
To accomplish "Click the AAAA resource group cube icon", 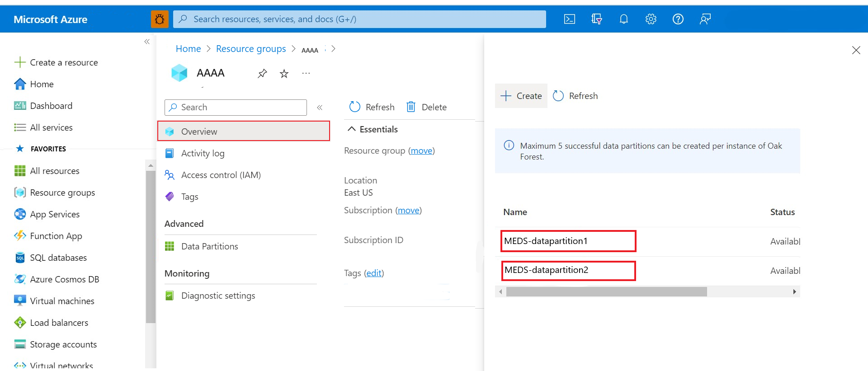I will coord(179,73).
